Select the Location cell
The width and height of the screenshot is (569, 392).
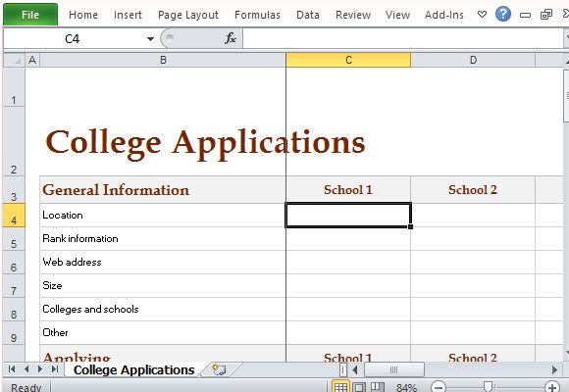pyautogui.click(x=163, y=215)
